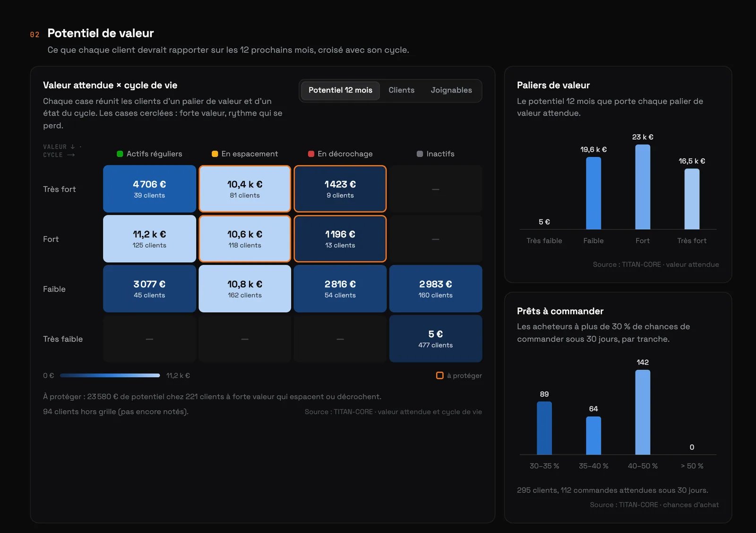Viewport: 756px width, 533px height.
Task: Click the Fort 23 k € bar
Action: point(643,187)
